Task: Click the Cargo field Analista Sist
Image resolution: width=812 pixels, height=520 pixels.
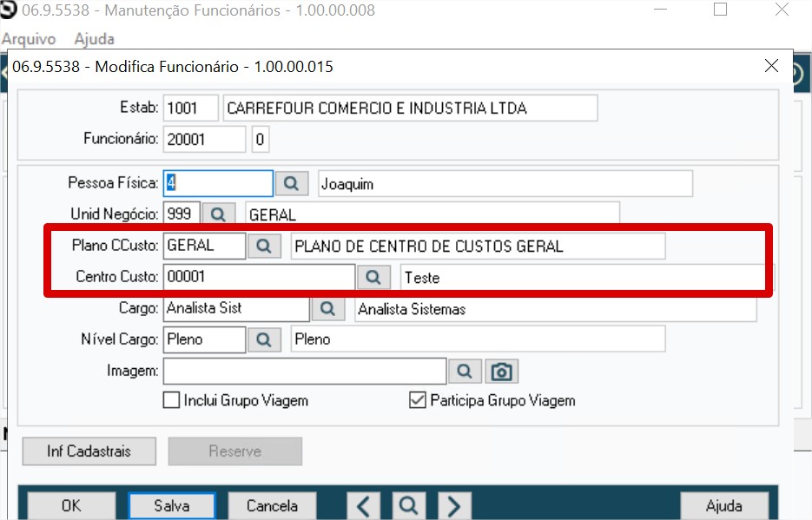Action: tap(236, 308)
